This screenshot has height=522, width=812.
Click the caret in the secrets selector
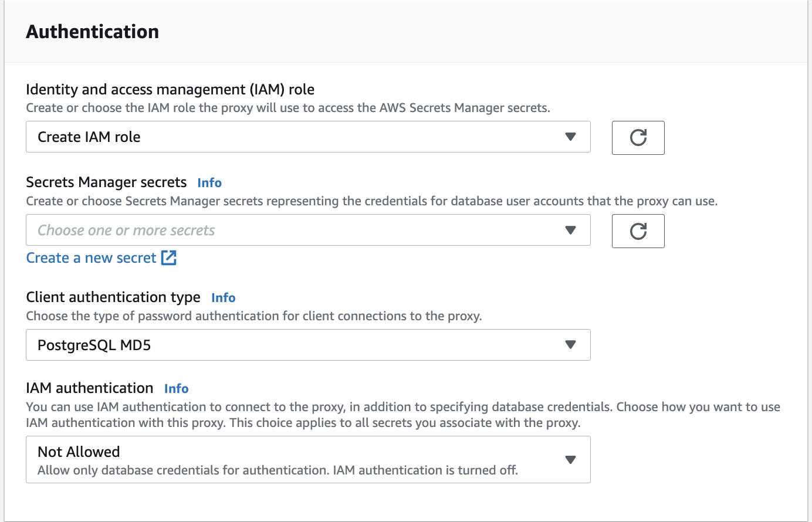point(570,230)
